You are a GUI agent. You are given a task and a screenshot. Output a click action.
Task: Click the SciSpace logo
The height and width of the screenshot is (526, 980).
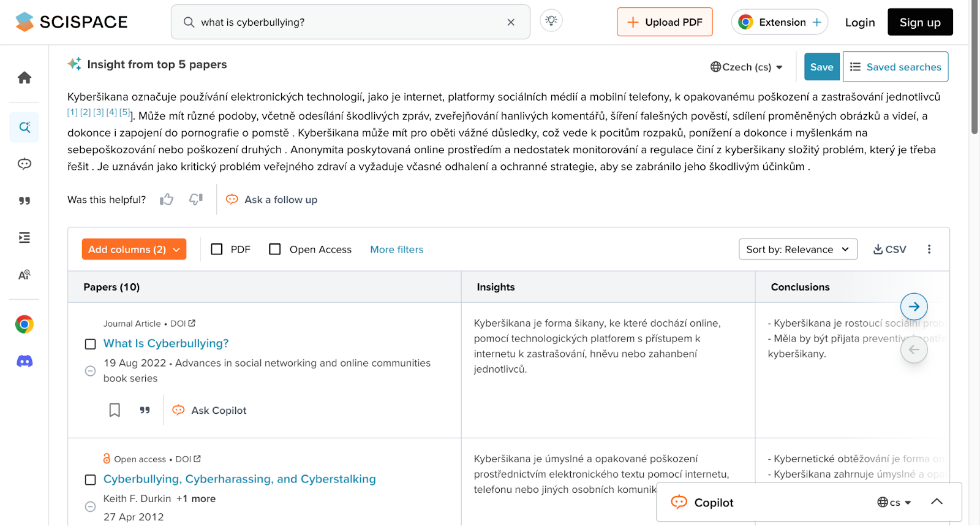tap(71, 22)
